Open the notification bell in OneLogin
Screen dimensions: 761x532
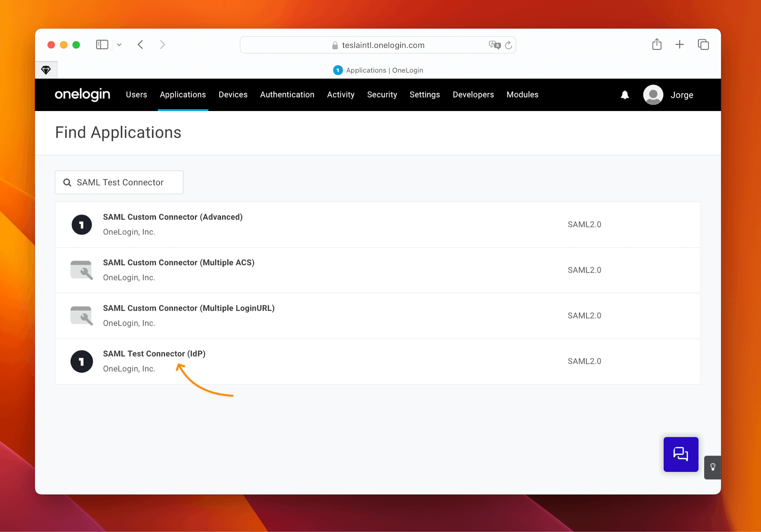625,95
